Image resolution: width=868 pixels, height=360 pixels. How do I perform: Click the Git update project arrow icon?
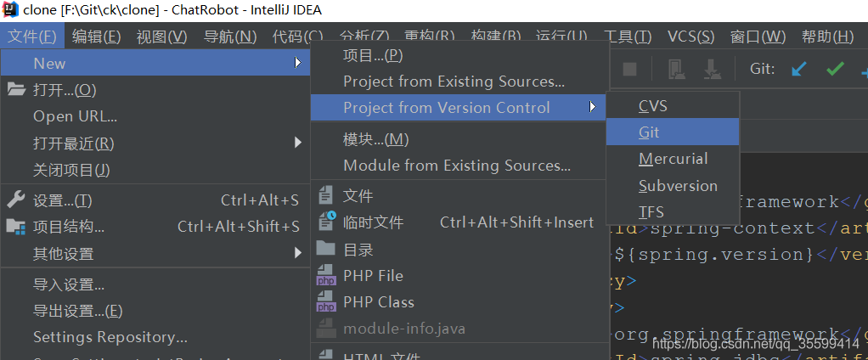point(799,69)
